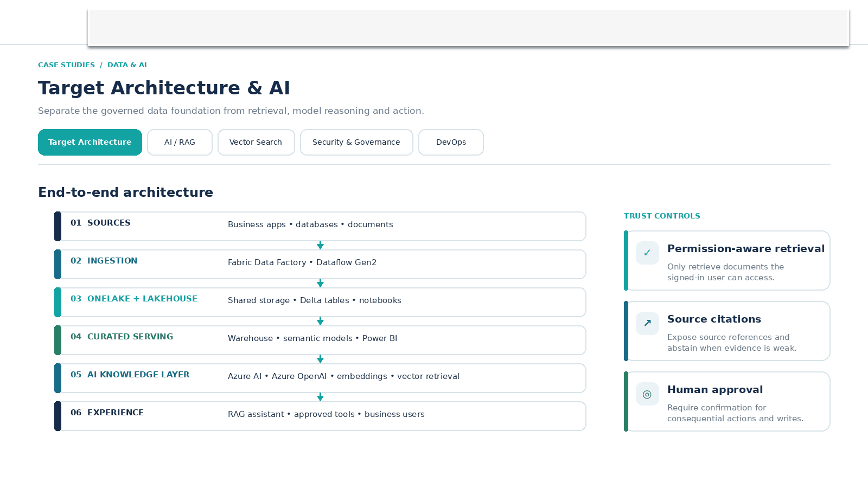This screenshot has height=495, width=868.
Task: Click 'Warehouse • semantic models • Power BI'
Action: pyautogui.click(x=312, y=338)
